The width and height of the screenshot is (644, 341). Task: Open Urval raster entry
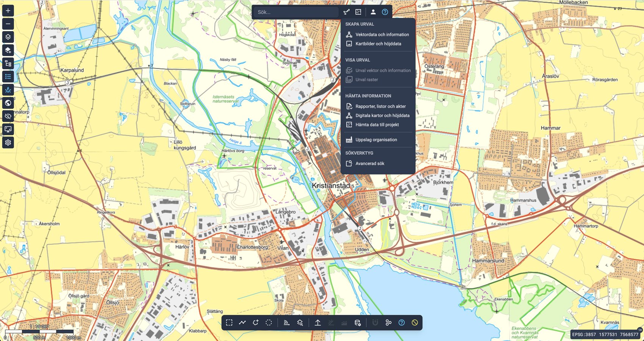378,80
